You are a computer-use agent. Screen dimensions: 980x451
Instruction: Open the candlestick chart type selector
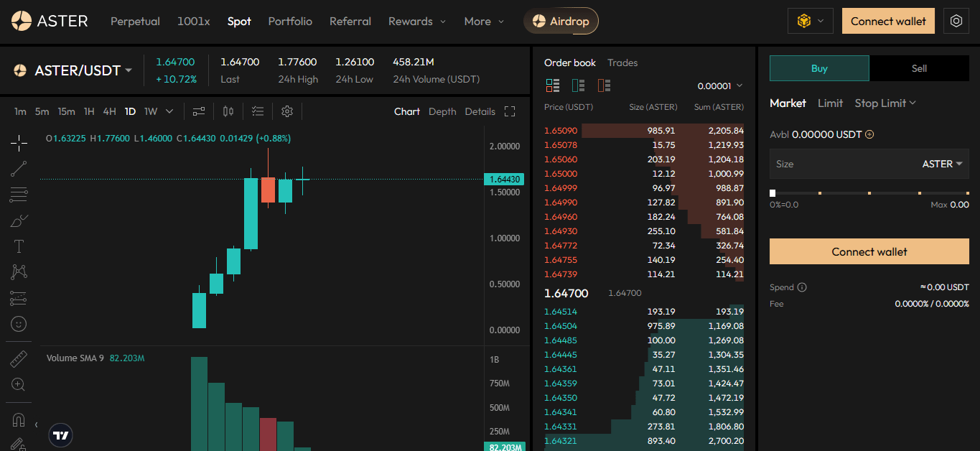click(x=228, y=111)
